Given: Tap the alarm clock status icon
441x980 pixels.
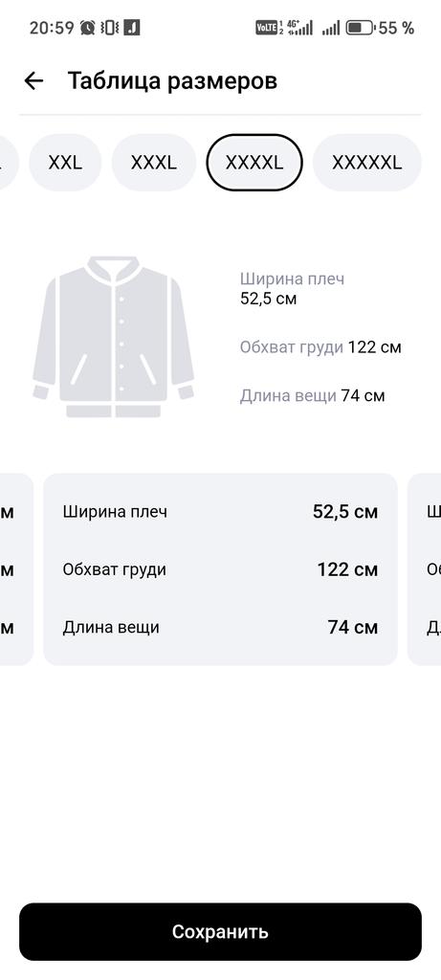Looking at the screenshot, I should (x=87, y=28).
